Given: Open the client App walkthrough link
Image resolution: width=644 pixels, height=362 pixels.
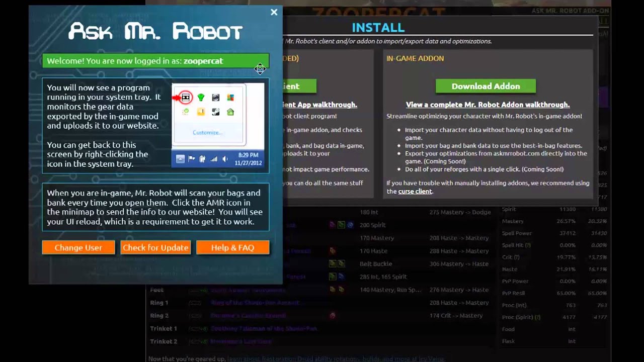Looking at the screenshot, I should point(320,105).
